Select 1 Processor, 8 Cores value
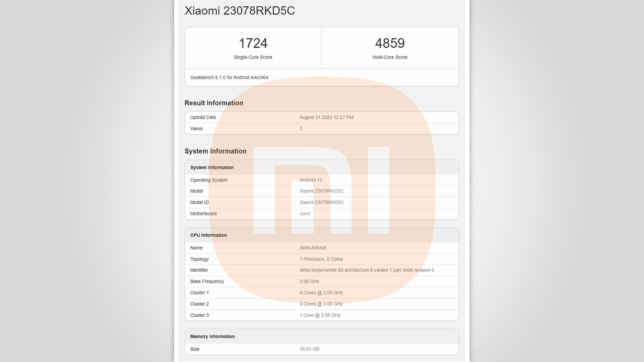This screenshot has height=362, width=644. click(x=321, y=259)
